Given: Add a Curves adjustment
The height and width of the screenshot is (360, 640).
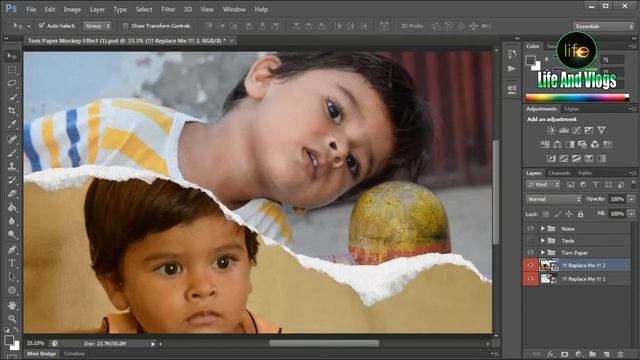Looking at the screenshot, I should point(576,130).
